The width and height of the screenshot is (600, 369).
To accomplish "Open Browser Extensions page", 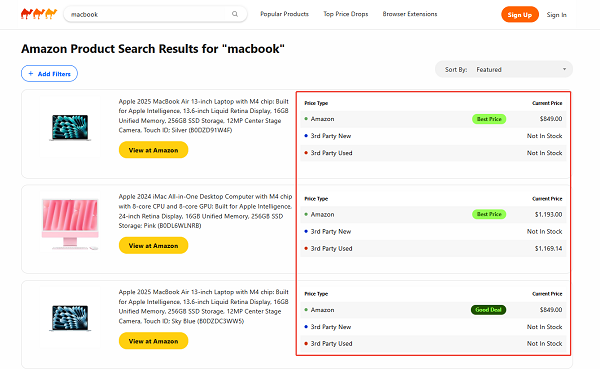I will coord(410,14).
